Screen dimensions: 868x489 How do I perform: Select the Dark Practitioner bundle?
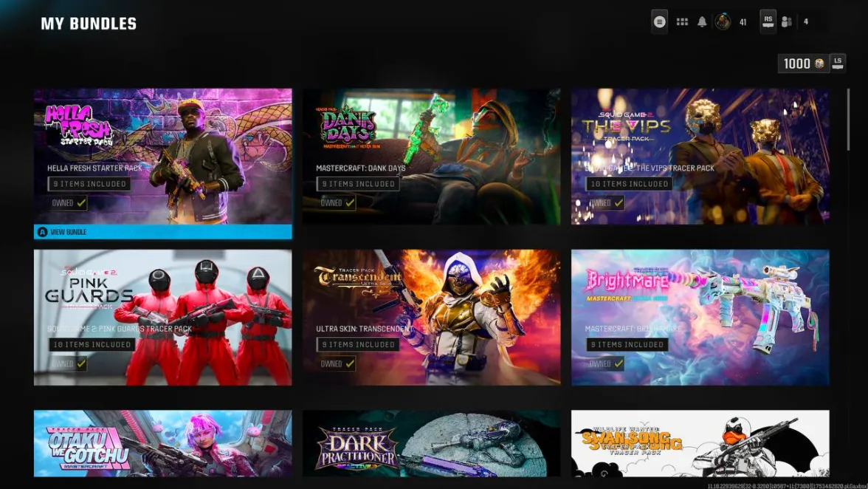431,444
